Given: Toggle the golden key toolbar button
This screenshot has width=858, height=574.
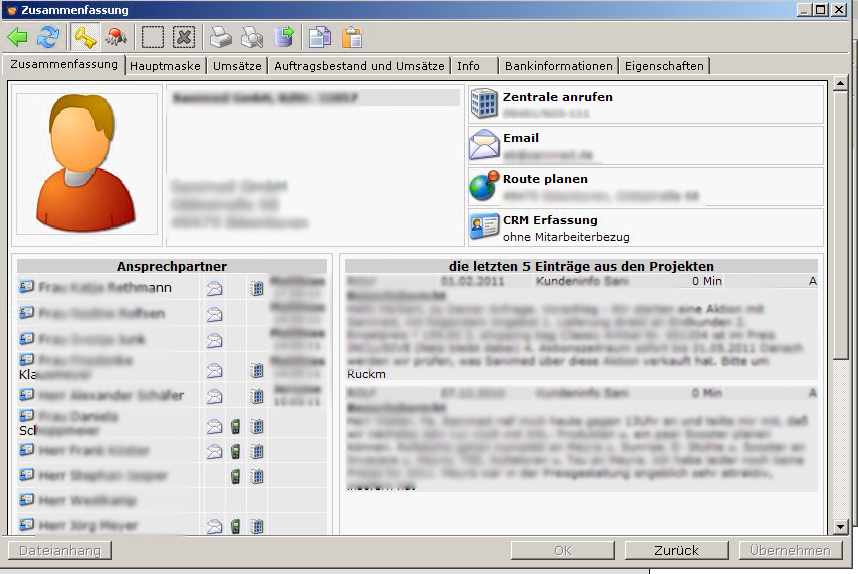Looking at the screenshot, I should 85,38.
